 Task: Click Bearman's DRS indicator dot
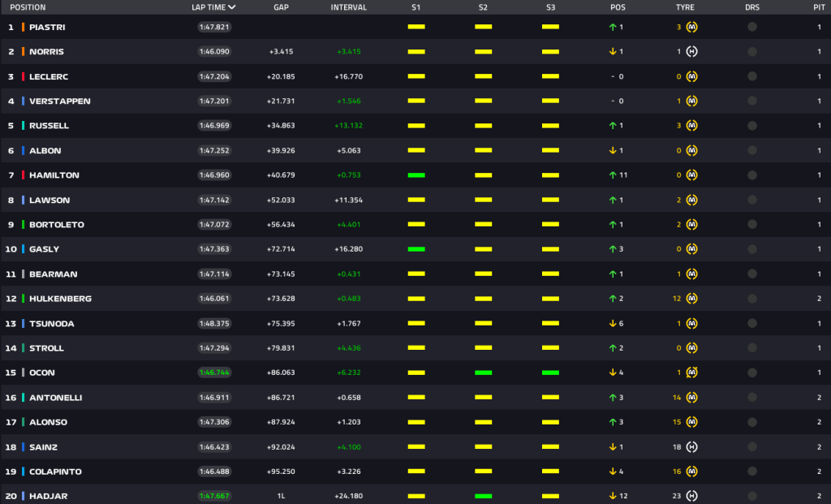(x=752, y=274)
